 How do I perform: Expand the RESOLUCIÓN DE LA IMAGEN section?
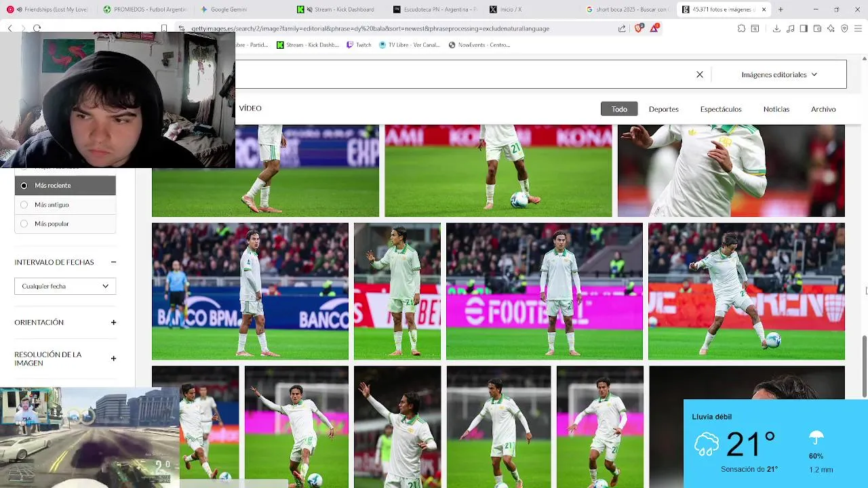113,359
